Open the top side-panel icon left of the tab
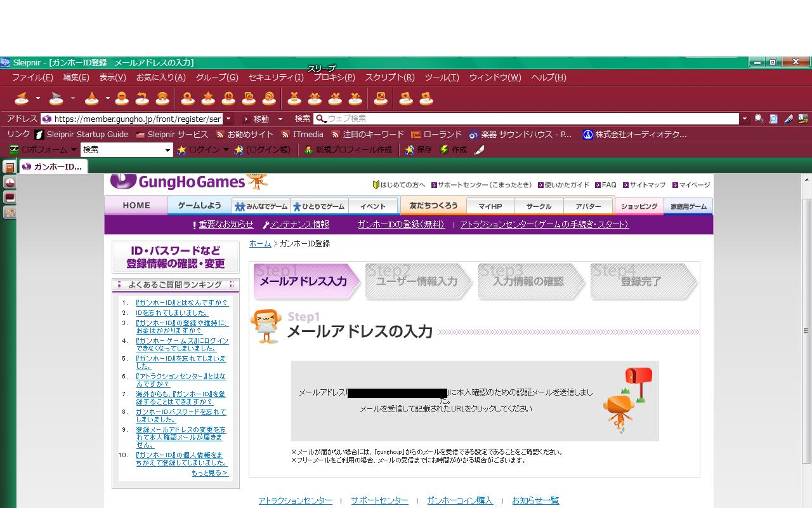Viewport: 812px width, 508px height. tap(10, 167)
